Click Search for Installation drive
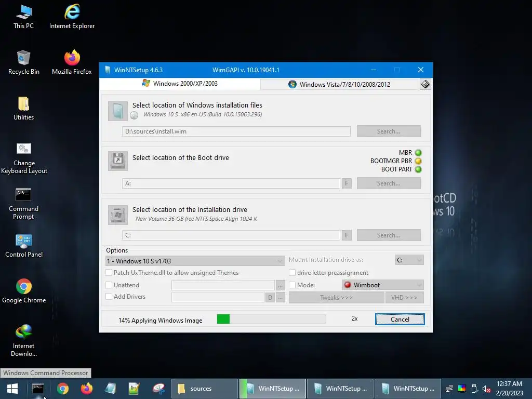 tap(389, 235)
